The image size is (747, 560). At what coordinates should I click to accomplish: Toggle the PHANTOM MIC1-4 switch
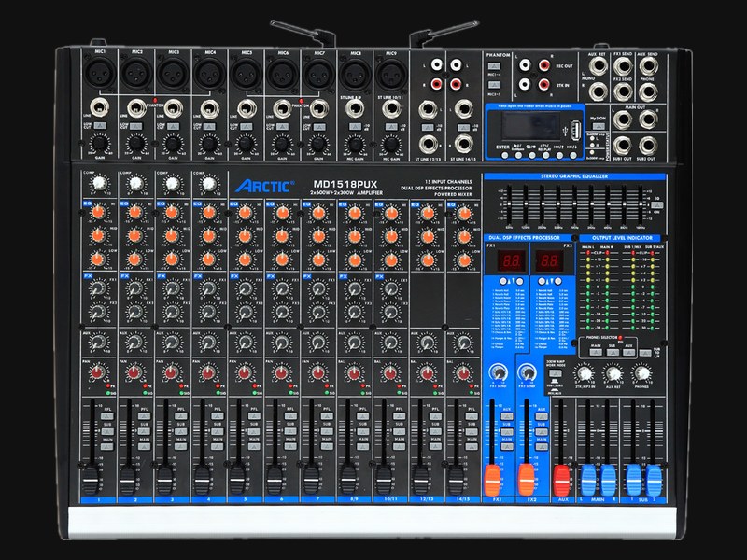click(494, 67)
